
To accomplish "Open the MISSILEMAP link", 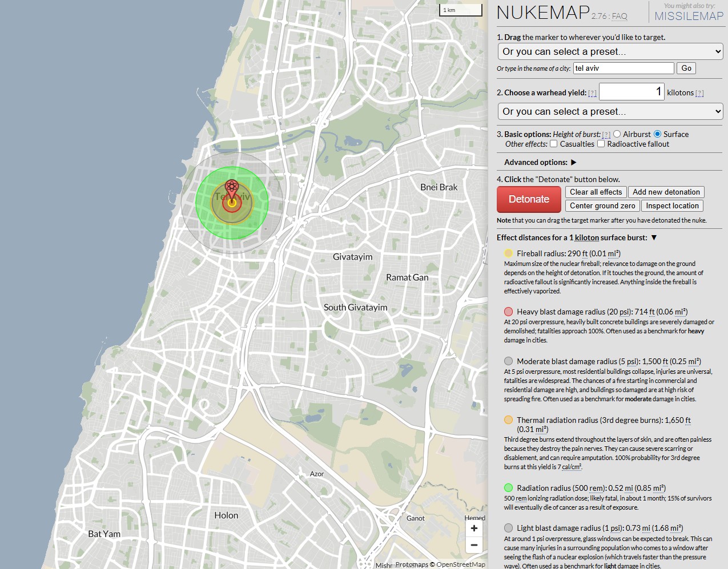I will coord(689,16).
